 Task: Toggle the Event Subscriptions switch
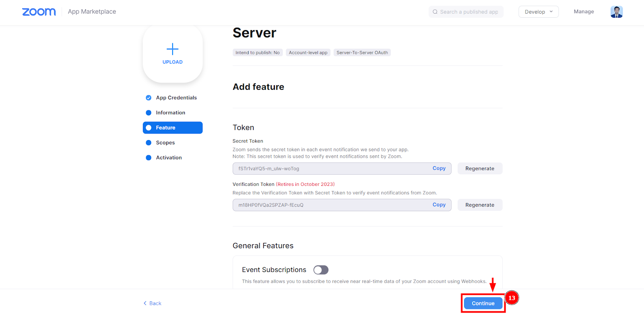[x=321, y=270]
